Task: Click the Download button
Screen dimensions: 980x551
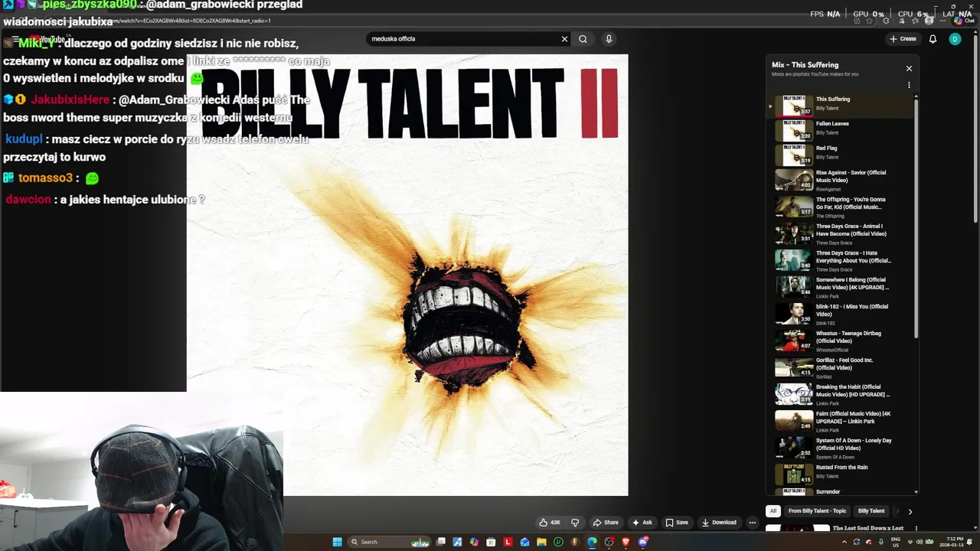Action: point(719,523)
